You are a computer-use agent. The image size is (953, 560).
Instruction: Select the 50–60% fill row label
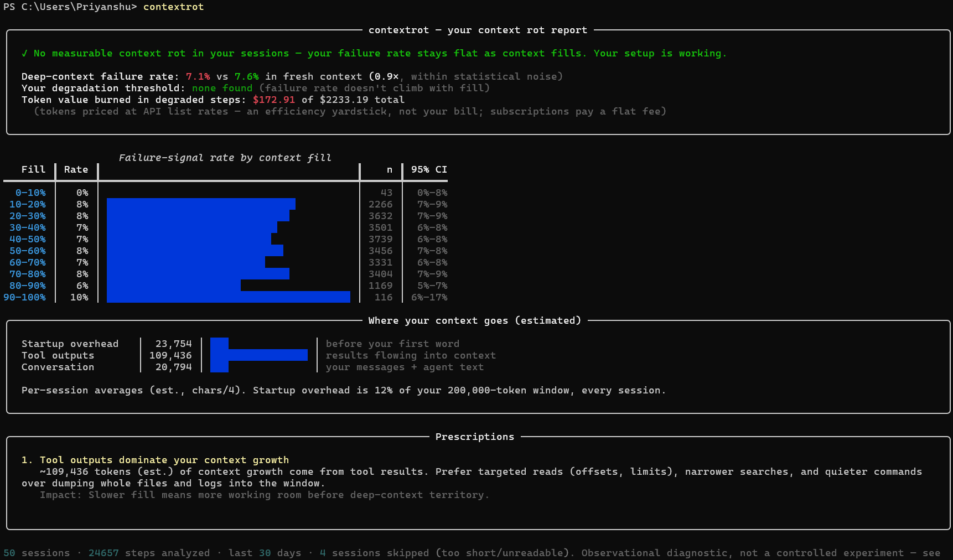28,251
